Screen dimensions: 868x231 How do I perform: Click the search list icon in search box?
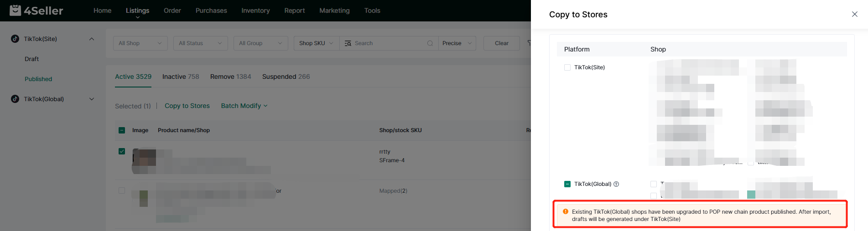(x=348, y=43)
